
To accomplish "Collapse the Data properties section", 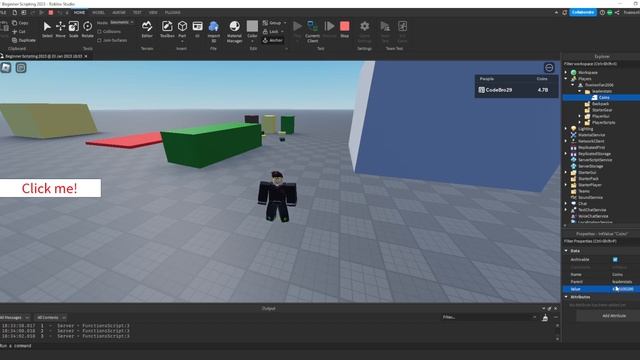I will pyautogui.click(x=566, y=251).
